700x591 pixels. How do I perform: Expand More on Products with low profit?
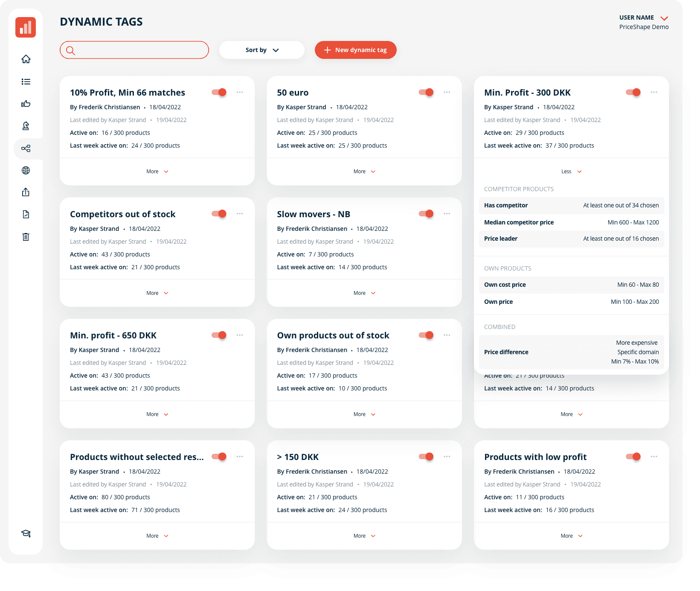point(572,536)
